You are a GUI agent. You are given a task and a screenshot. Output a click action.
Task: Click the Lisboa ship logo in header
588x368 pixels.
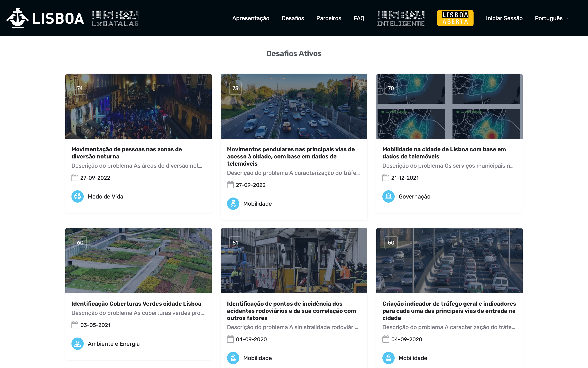[45, 18]
